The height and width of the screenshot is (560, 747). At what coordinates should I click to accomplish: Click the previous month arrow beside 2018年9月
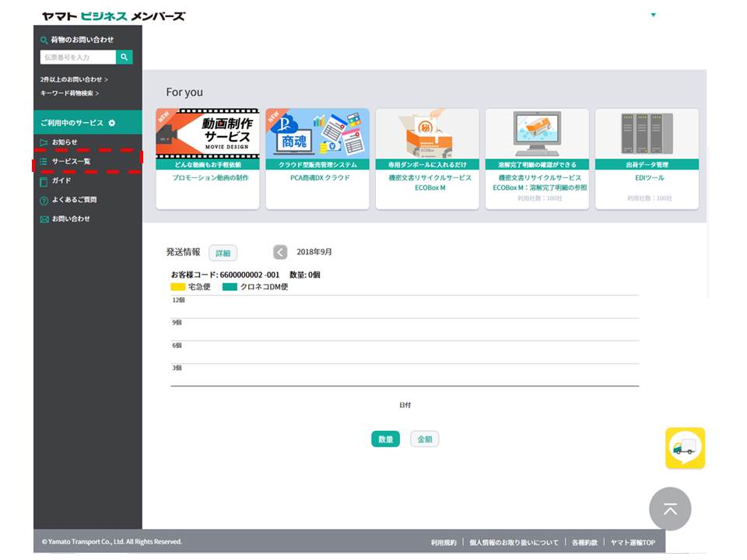click(x=280, y=252)
